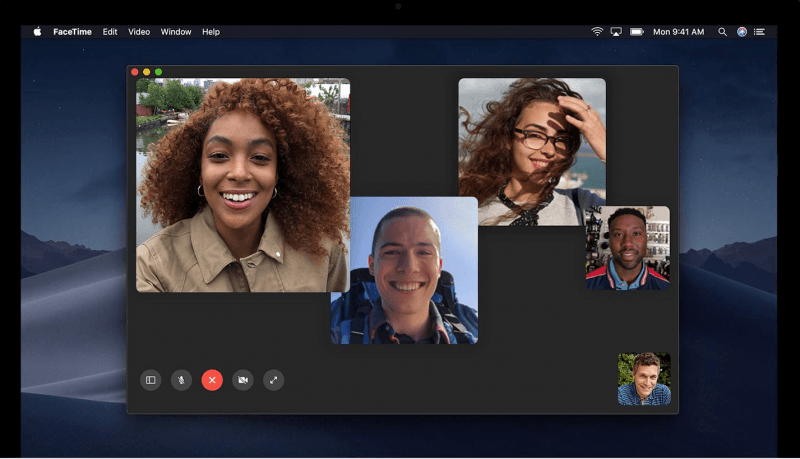Open Spotlight search magnifier

point(722,32)
